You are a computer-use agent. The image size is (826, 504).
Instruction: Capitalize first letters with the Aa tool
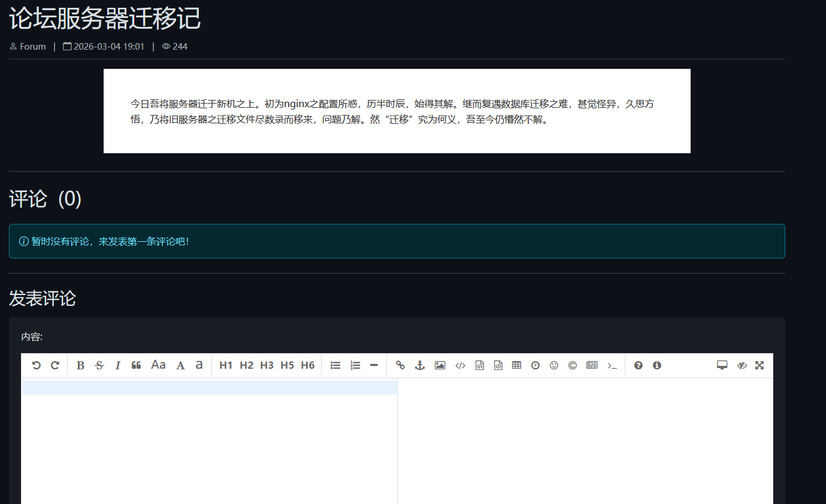click(158, 365)
